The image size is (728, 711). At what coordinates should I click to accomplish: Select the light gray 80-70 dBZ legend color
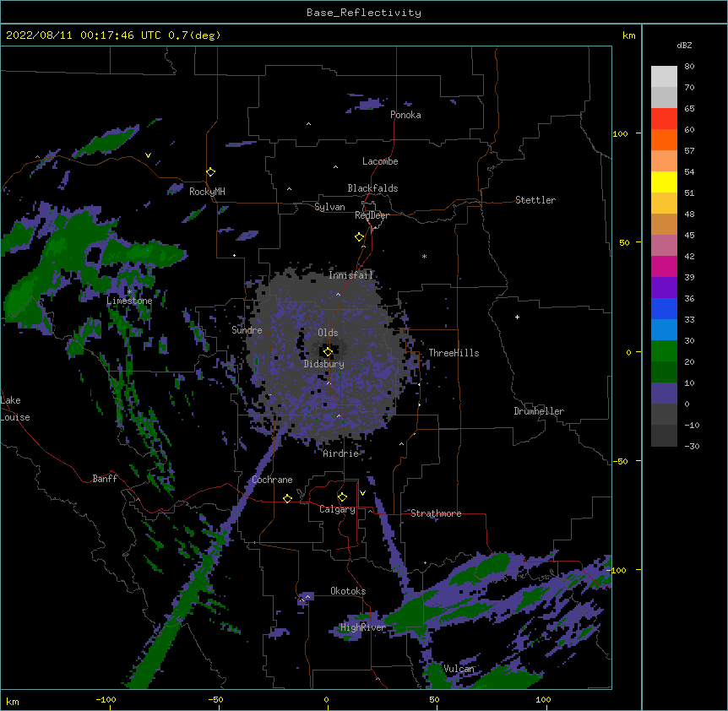point(664,77)
